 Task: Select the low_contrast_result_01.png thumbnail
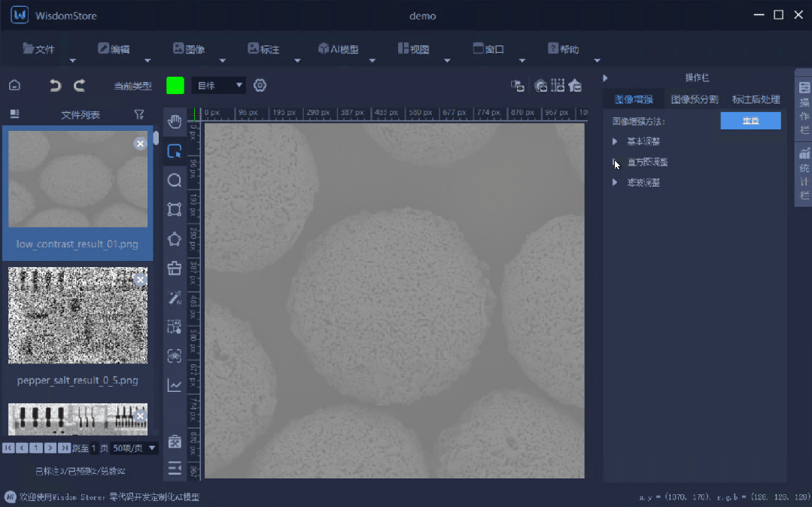coord(78,179)
